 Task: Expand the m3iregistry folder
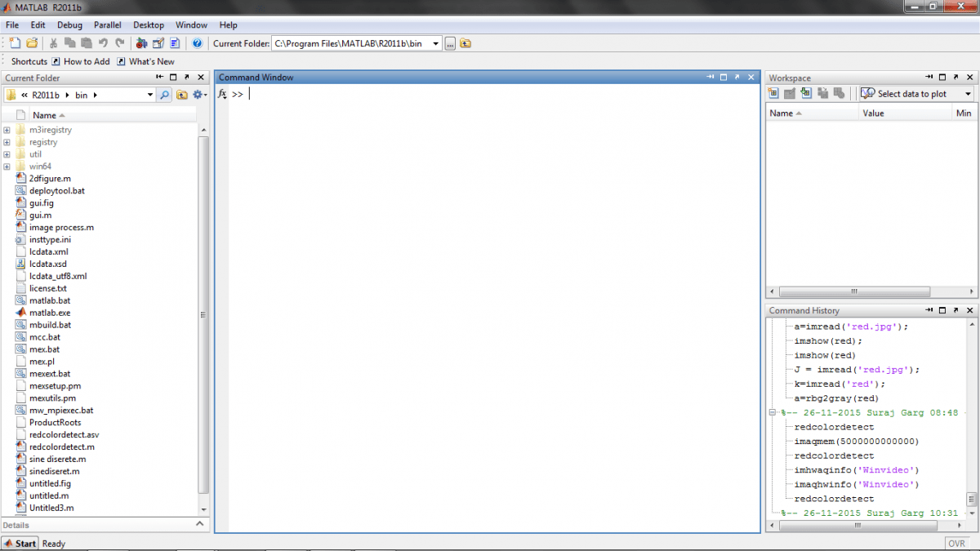pos(7,130)
